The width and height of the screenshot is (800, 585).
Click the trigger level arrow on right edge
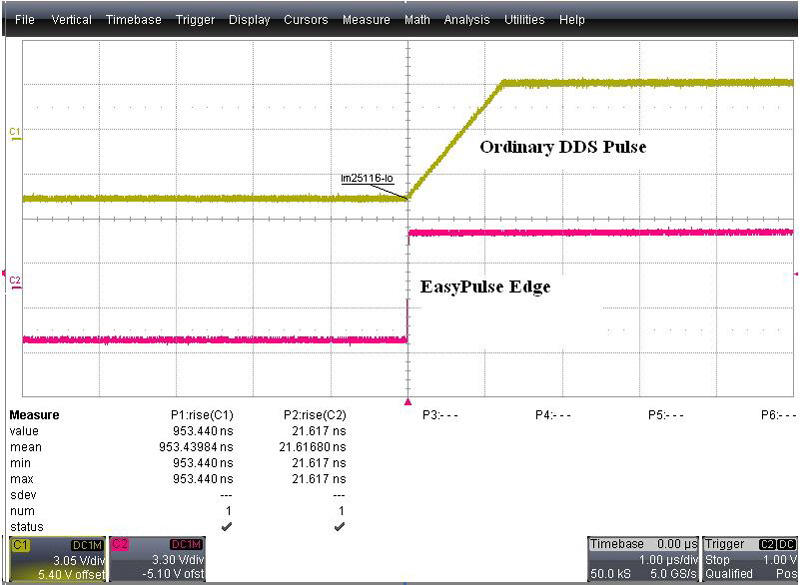click(x=795, y=273)
